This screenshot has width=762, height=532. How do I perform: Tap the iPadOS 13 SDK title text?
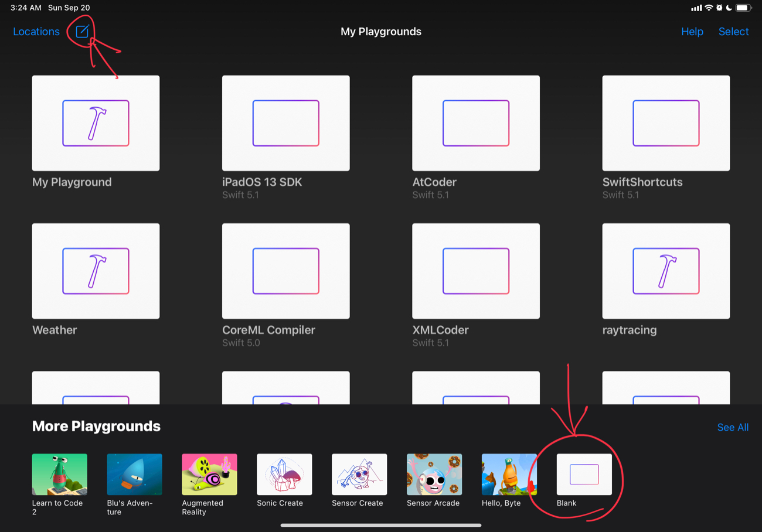click(x=262, y=182)
